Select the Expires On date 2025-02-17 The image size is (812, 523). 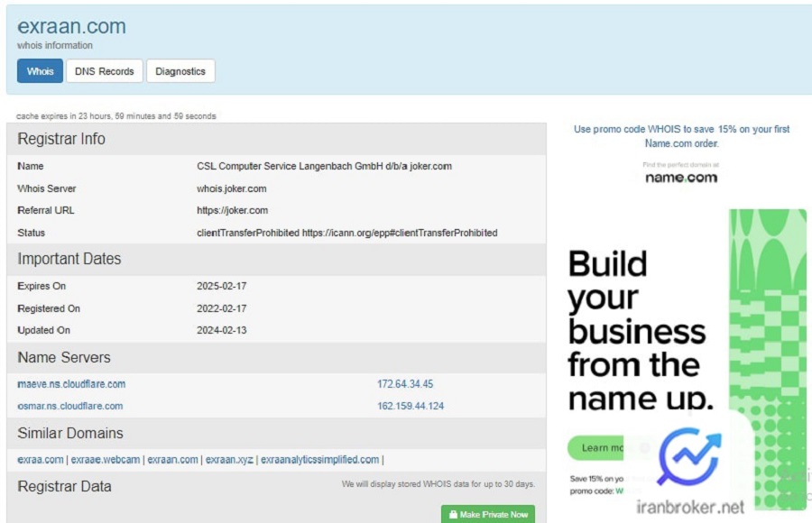click(x=222, y=286)
